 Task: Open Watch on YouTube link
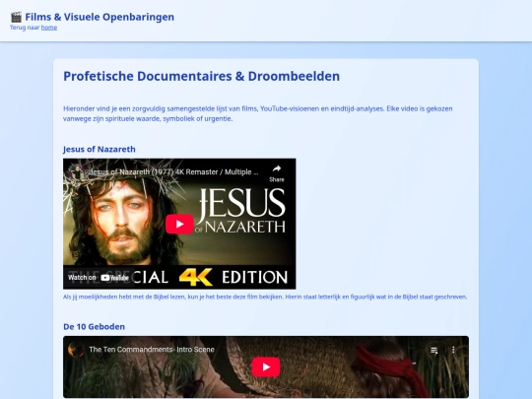pyautogui.click(x=99, y=278)
